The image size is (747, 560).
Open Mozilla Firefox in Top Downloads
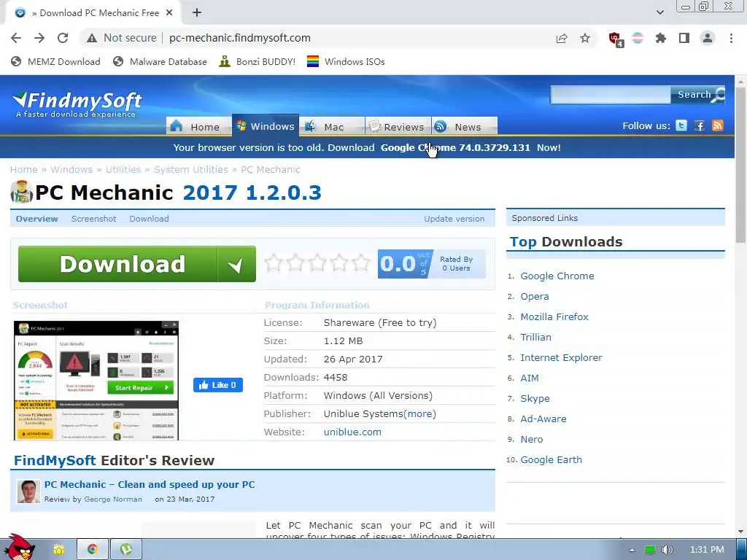click(x=554, y=316)
